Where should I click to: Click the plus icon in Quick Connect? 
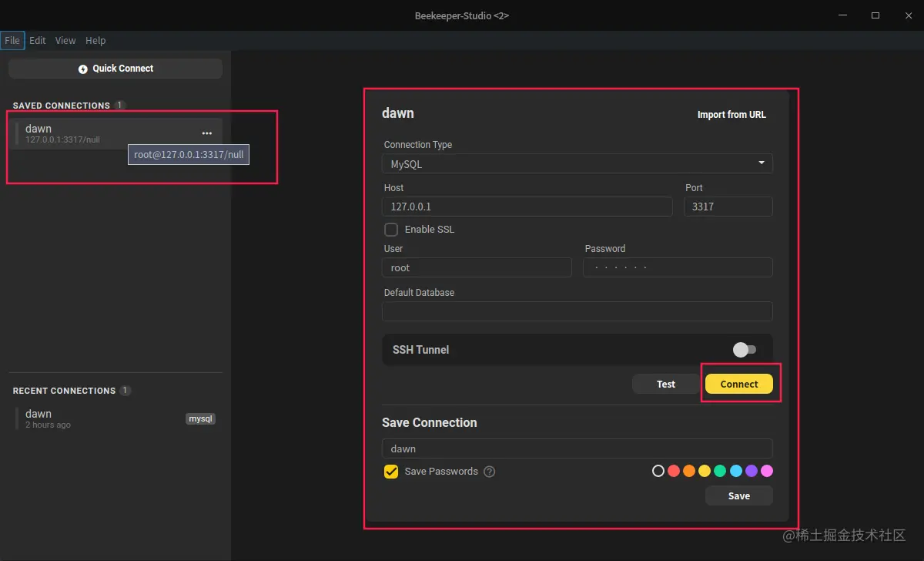[x=83, y=69]
